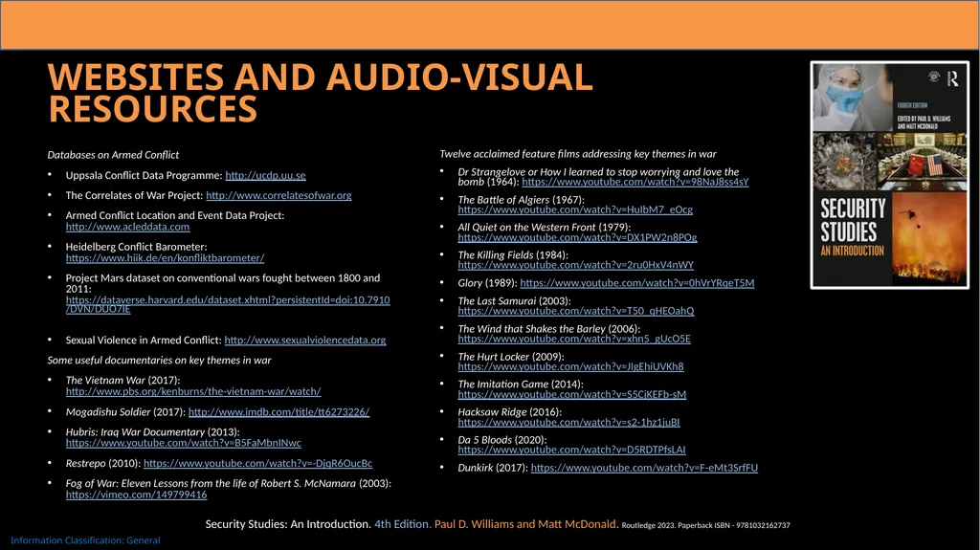Open the Hubris Iraq War documentary YouTube link
980x550 pixels.
coord(183,443)
